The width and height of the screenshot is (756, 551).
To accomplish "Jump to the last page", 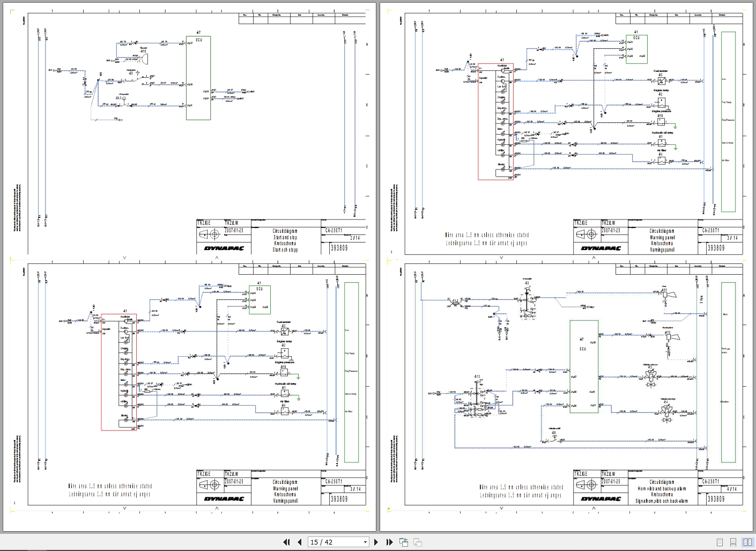I will point(389,542).
